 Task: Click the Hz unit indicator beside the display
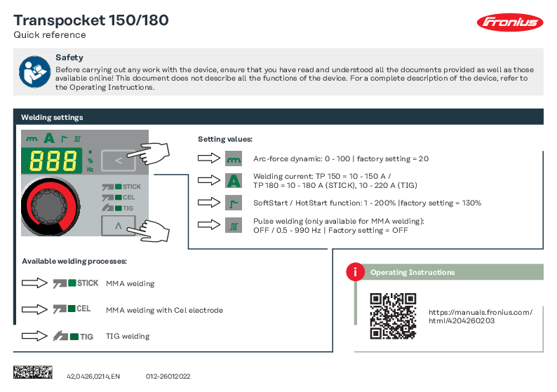click(90, 170)
